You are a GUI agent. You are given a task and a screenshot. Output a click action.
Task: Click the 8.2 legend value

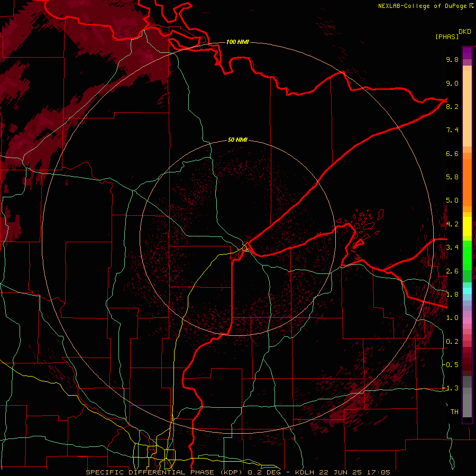pyautogui.click(x=452, y=106)
